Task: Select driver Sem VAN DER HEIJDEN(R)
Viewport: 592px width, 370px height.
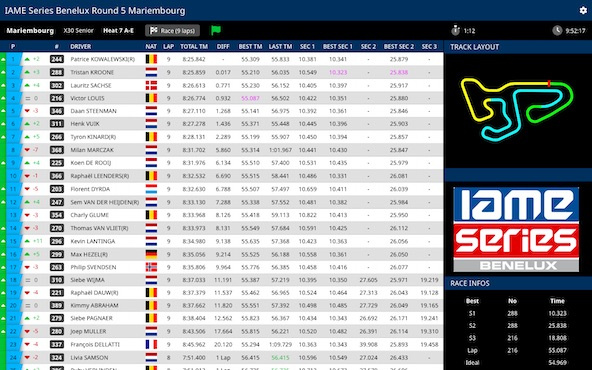Action: [105, 202]
